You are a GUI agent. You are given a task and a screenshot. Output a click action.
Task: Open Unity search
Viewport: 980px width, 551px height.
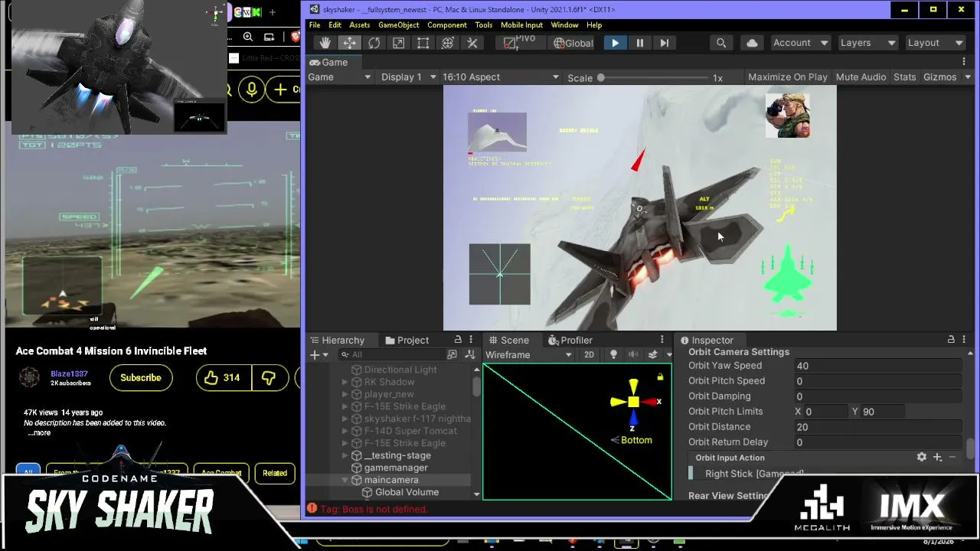721,43
